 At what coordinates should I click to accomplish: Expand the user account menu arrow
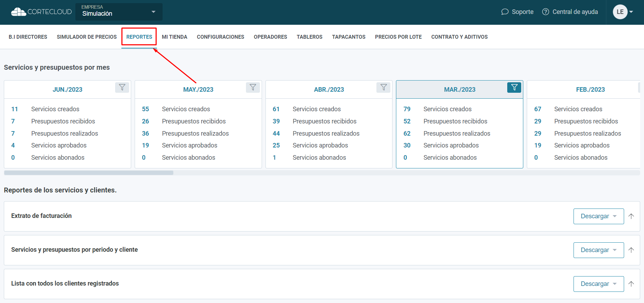pos(631,12)
